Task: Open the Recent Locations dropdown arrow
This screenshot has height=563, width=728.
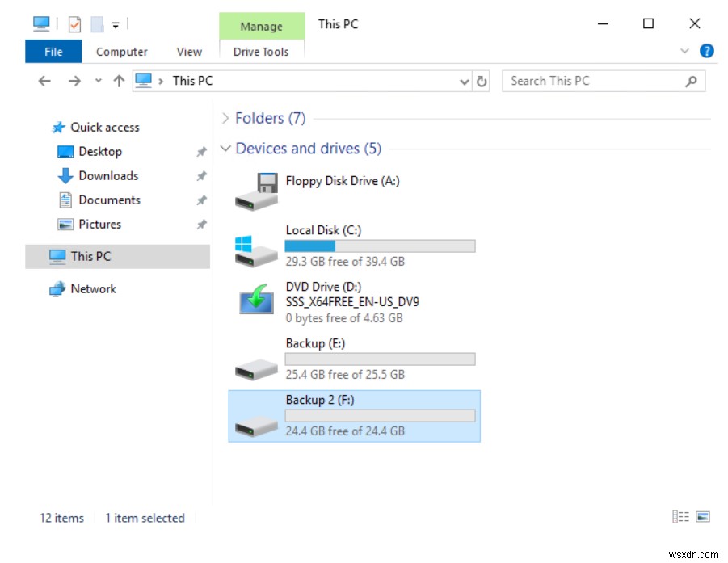Action: pos(98,81)
